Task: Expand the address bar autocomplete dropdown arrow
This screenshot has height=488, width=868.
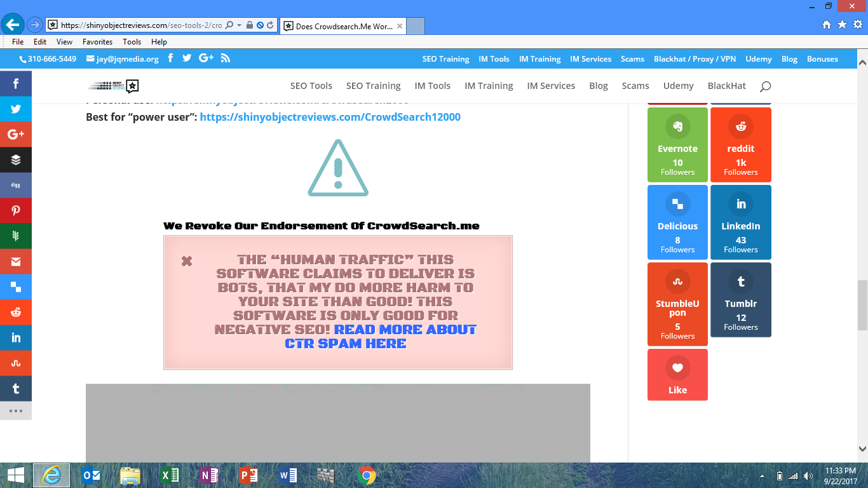Action: pos(239,25)
